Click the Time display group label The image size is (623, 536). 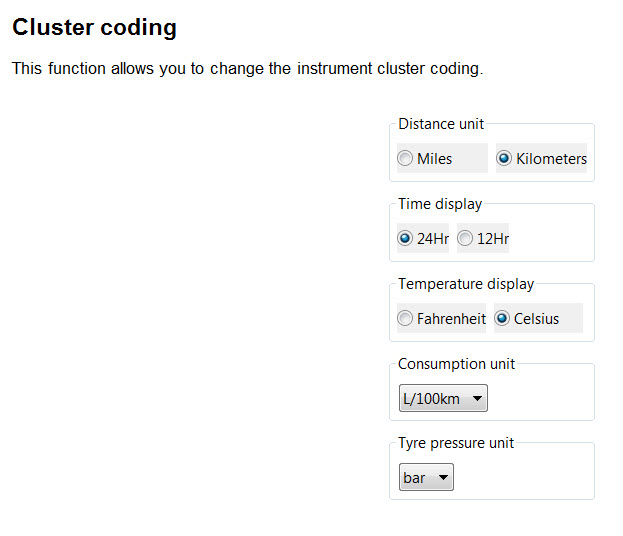[x=440, y=204]
